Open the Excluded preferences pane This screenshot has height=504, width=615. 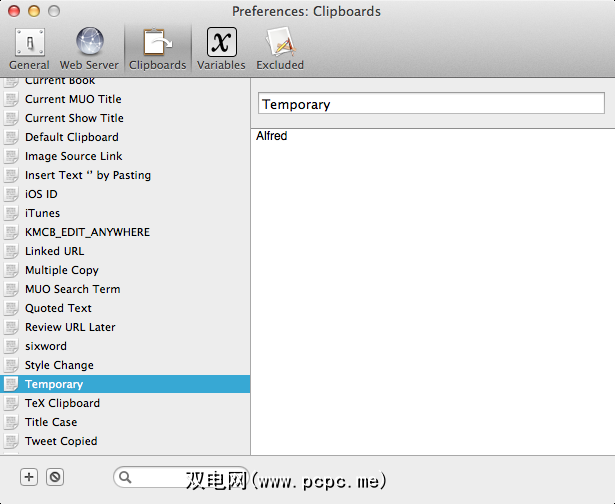tap(280, 49)
